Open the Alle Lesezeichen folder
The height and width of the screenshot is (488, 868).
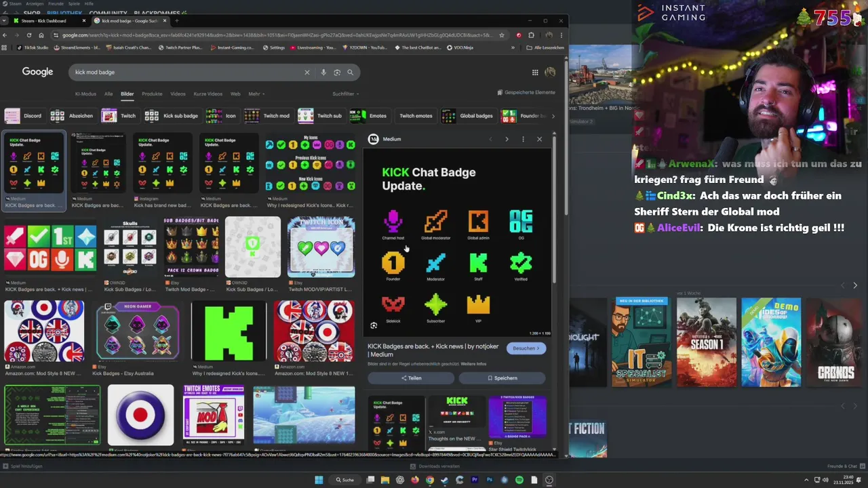pyautogui.click(x=546, y=47)
